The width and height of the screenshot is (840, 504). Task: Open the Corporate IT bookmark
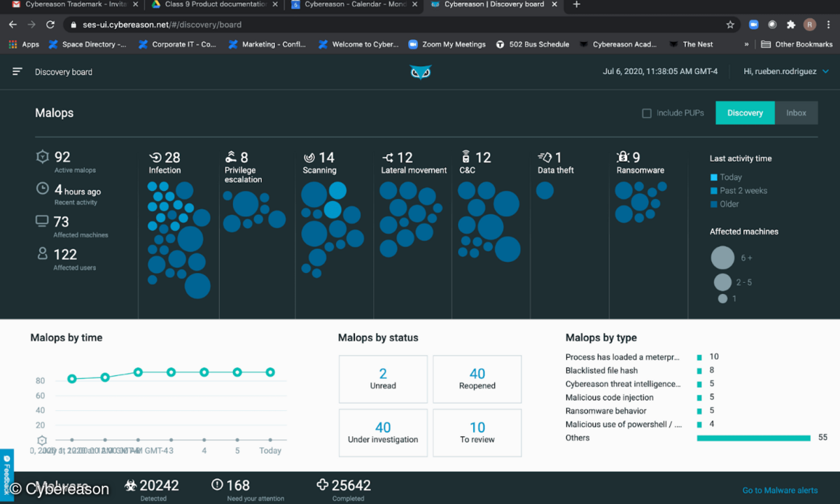pos(178,44)
